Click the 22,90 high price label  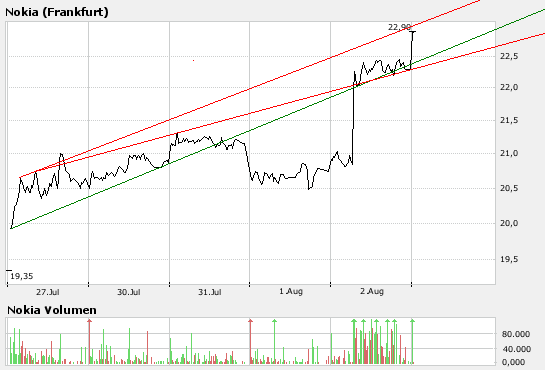tap(399, 27)
